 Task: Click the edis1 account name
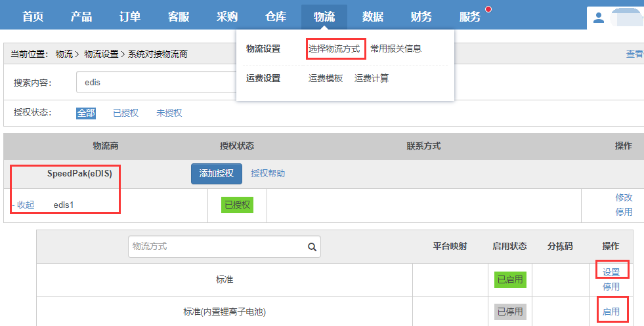coord(64,205)
